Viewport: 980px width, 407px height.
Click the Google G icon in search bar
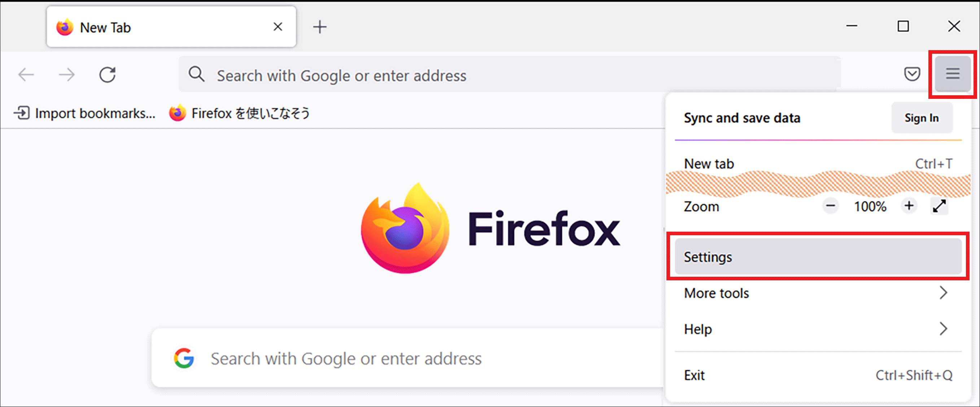(x=184, y=358)
